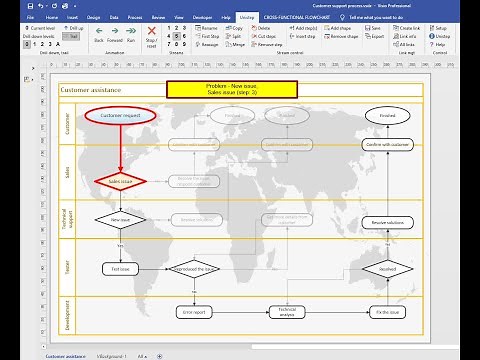Switch to the Process ribbon tab
The image size is (480, 360).
[135, 17]
